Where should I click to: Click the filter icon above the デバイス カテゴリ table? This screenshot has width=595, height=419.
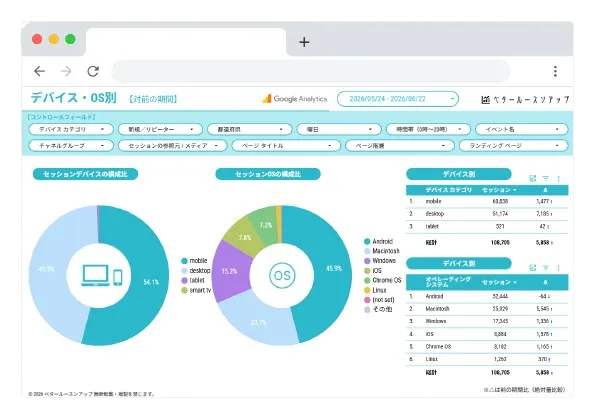point(546,178)
